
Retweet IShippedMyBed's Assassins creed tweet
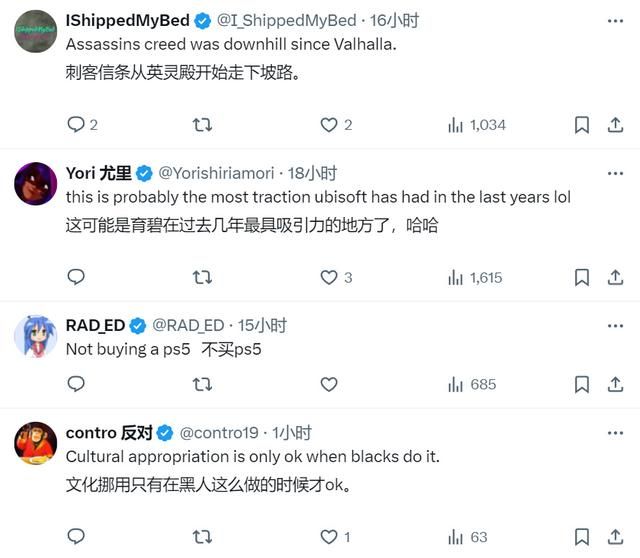tap(202, 125)
